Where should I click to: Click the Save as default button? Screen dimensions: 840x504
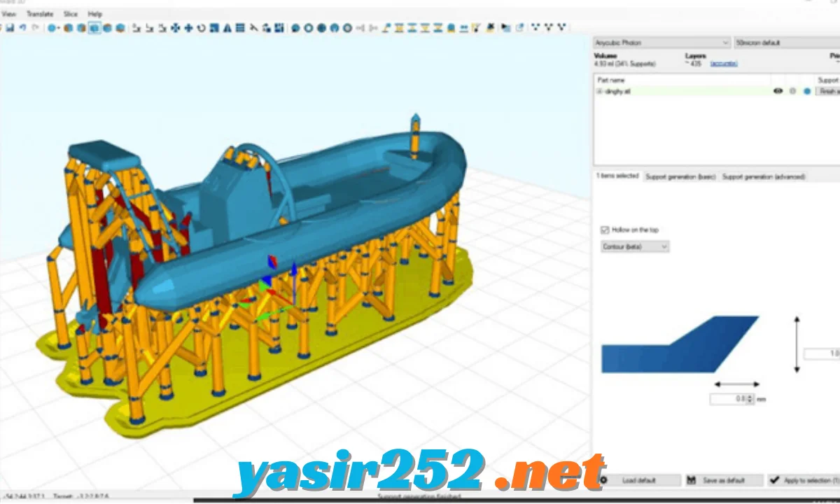click(724, 480)
